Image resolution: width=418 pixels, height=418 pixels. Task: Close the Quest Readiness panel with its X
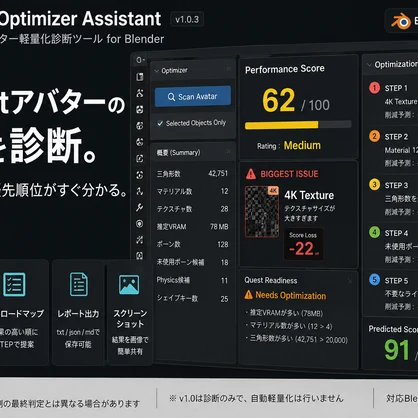(x=350, y=281)
